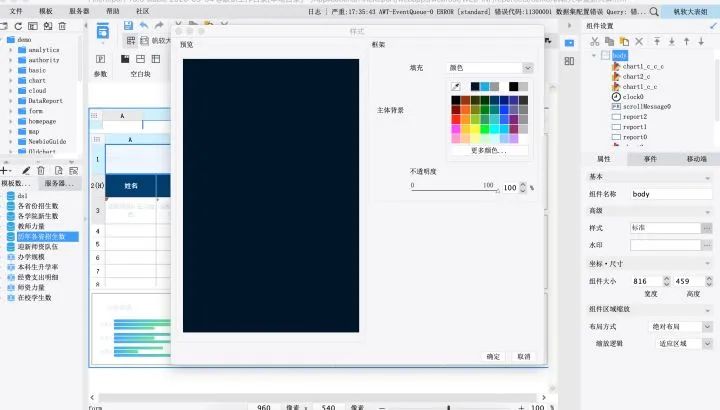The image size is (720, 410).
Task: Click the 不透明度 opacity slider
Action: click(x=455, y=189)
